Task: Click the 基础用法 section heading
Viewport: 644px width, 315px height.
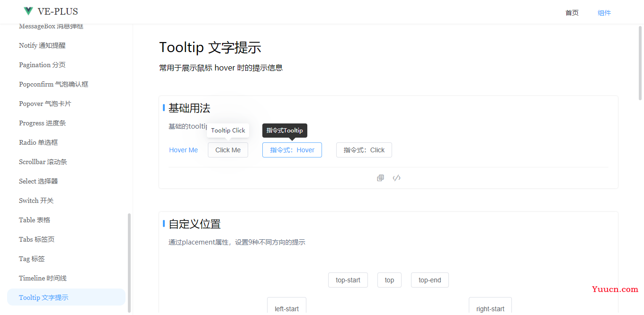Action: point(189,108)
